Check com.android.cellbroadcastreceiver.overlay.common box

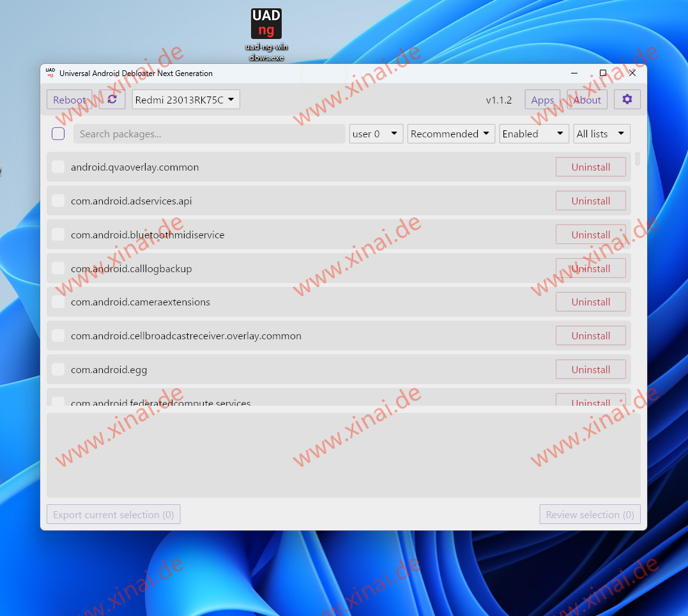coord(58,336)
